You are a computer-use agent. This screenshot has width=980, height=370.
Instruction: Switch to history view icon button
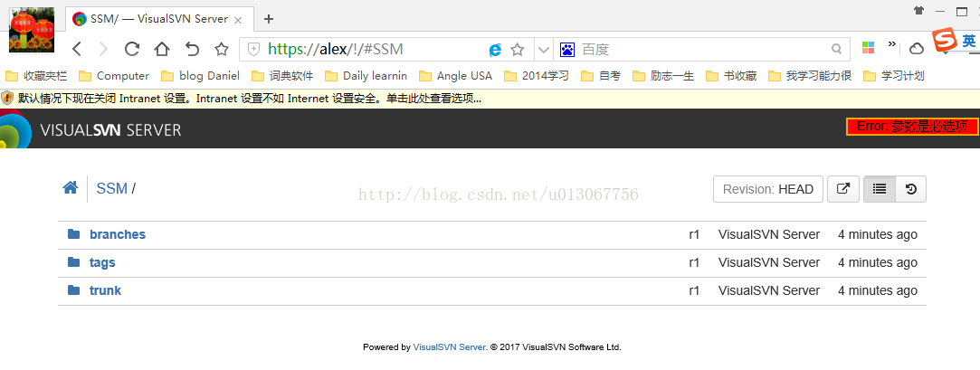coord(910,189)
